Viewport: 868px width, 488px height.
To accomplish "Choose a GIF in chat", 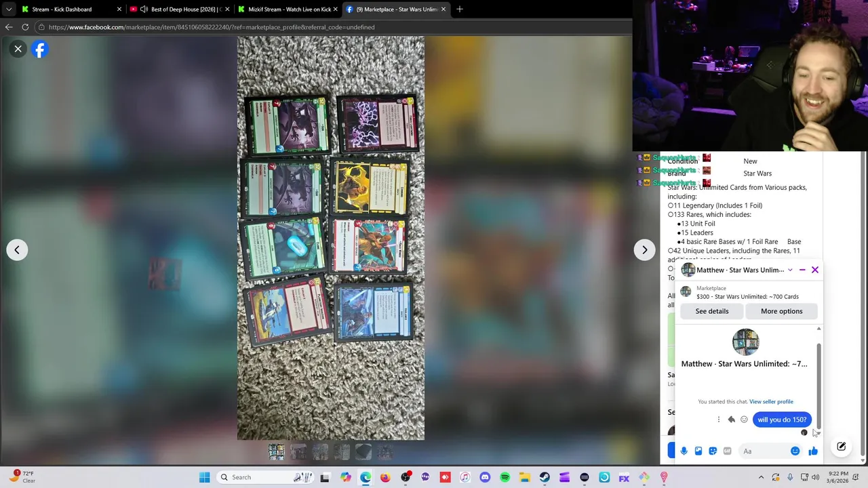I will (727, 451).
